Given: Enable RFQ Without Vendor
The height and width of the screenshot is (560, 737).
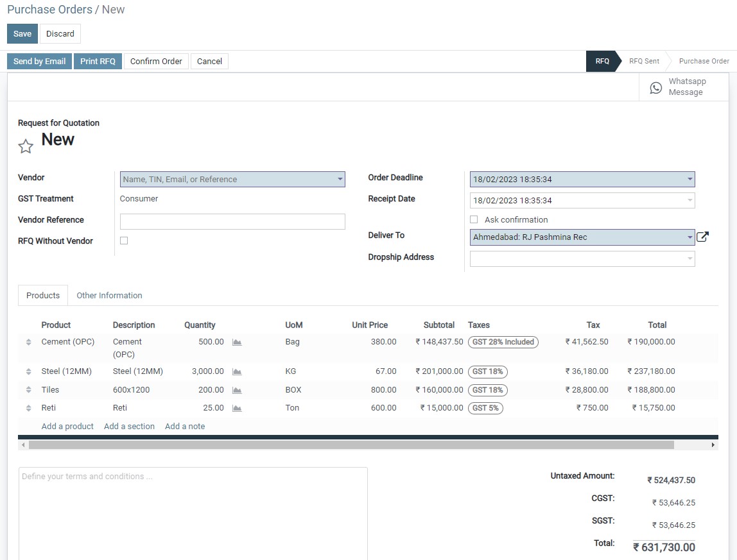Looking at the screenshot, I should tap(123, 241).
